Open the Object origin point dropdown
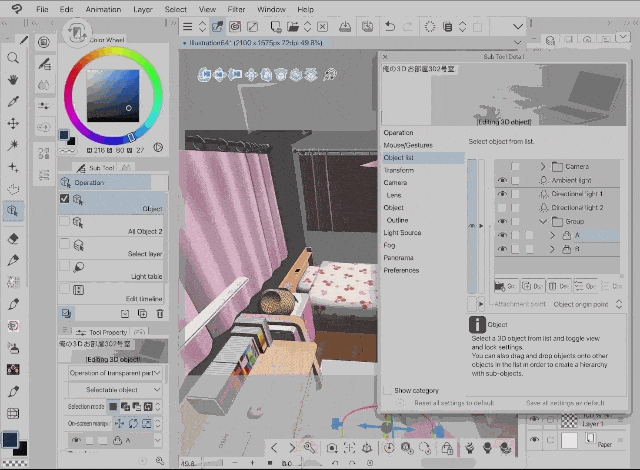The height and width of the screenshot is (470, 640). point(588,304)
